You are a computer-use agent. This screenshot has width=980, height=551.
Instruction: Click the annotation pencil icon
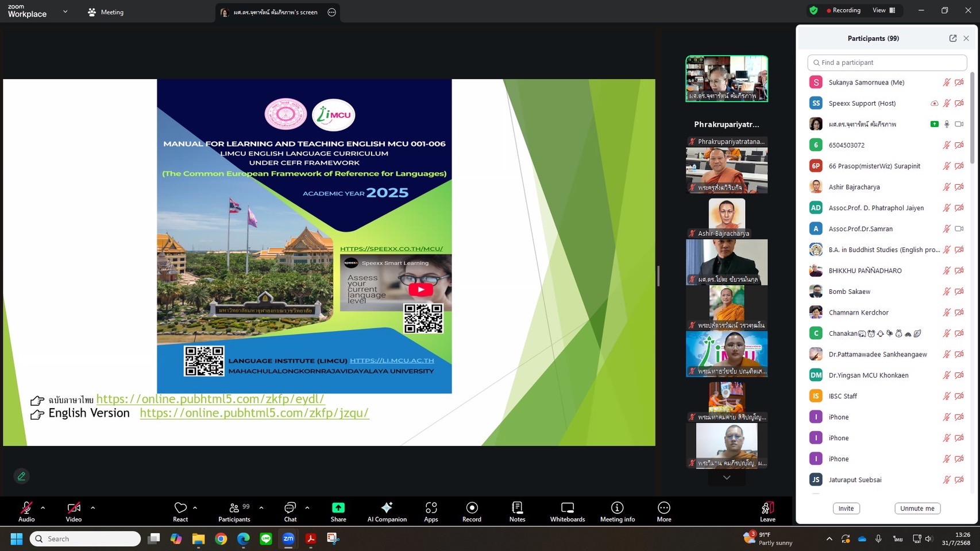[21, 476]
